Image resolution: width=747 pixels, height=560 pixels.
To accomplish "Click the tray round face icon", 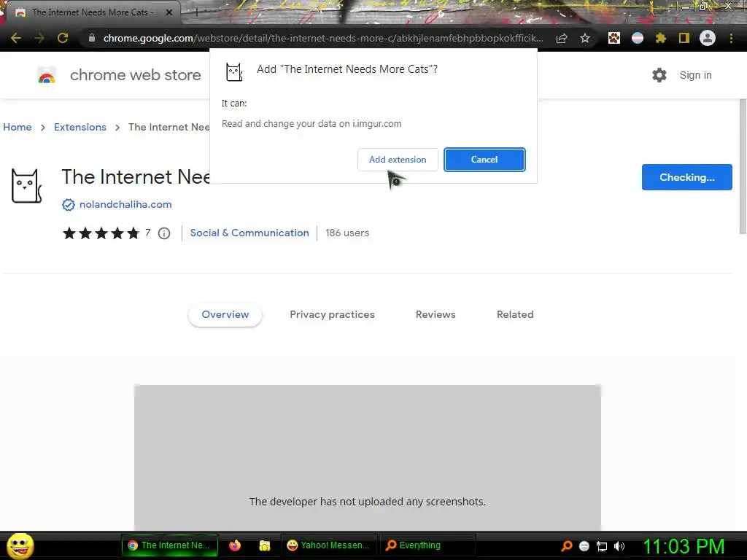I will click(x=584, y=546).
